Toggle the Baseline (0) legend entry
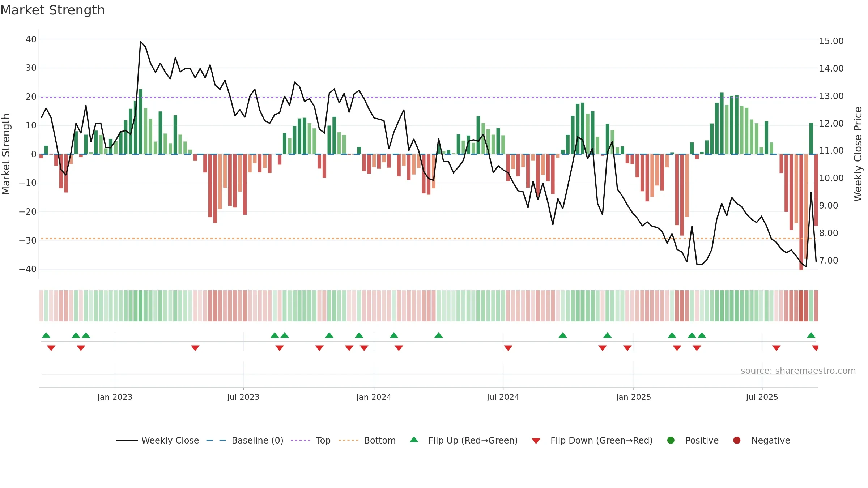This screenshot has height=488, width=868. 244,440
